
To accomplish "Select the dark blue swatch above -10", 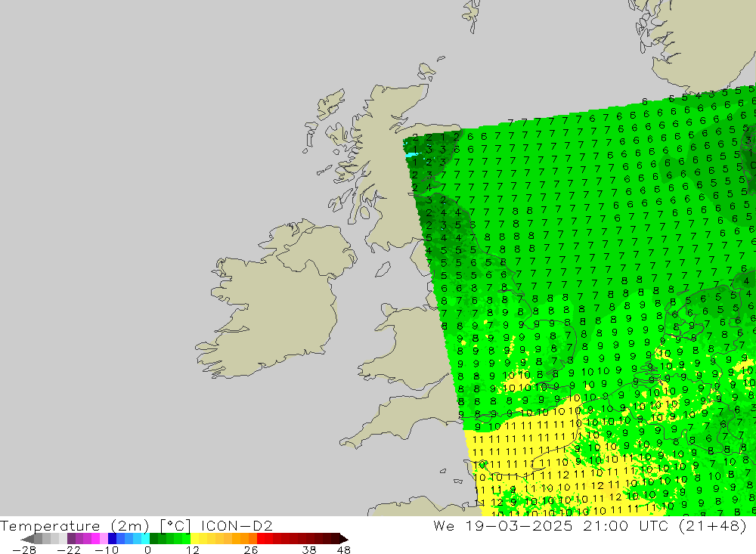I will click(113, 539).
